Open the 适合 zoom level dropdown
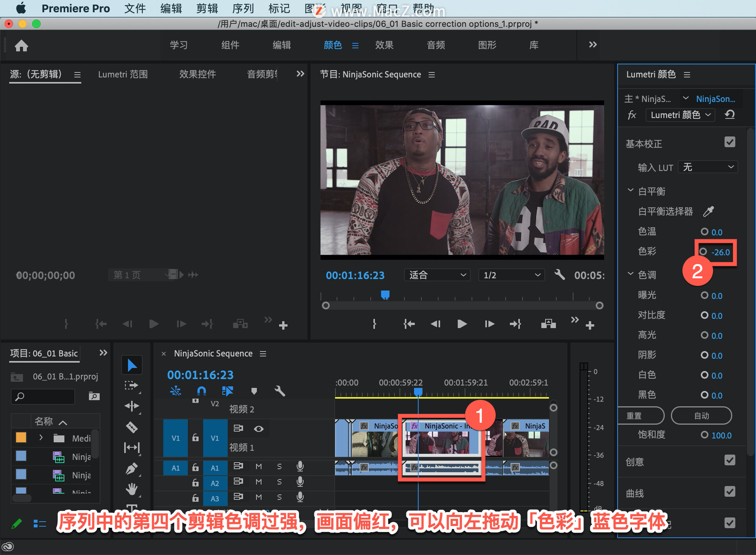 tap(437, 275)
